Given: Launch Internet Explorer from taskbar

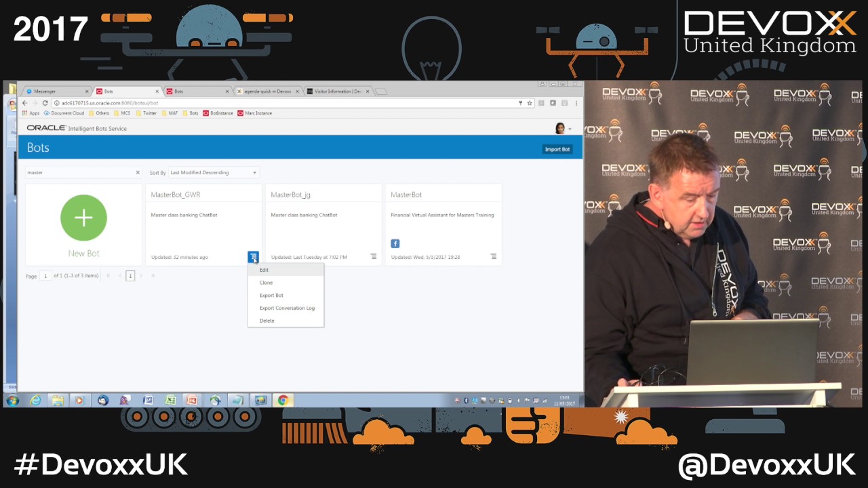Looking at the screenshot, I should pos(35,401).
